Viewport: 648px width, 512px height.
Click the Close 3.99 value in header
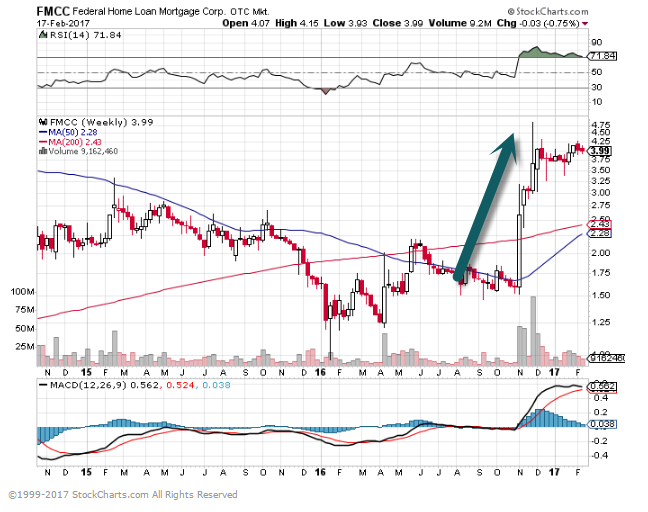tap(398, 23)
